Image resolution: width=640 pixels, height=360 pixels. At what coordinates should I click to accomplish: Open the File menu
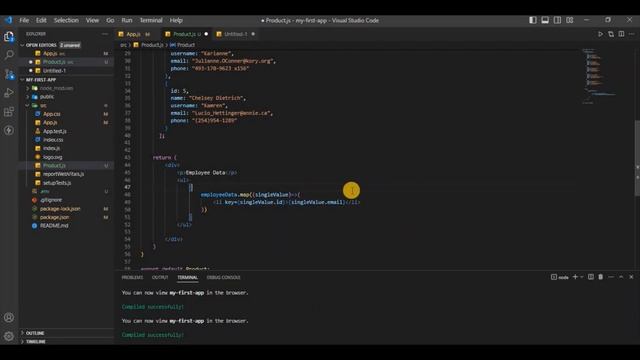pos(24,20)
